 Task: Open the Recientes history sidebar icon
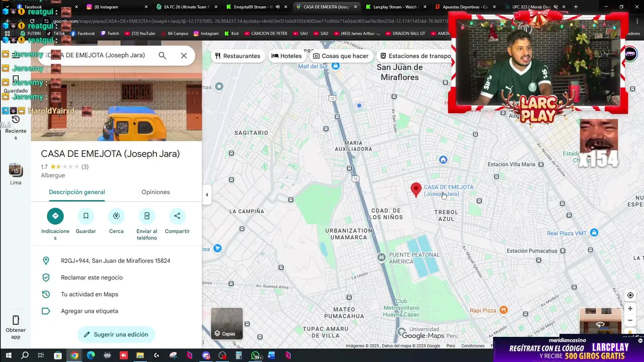(16, 120)
